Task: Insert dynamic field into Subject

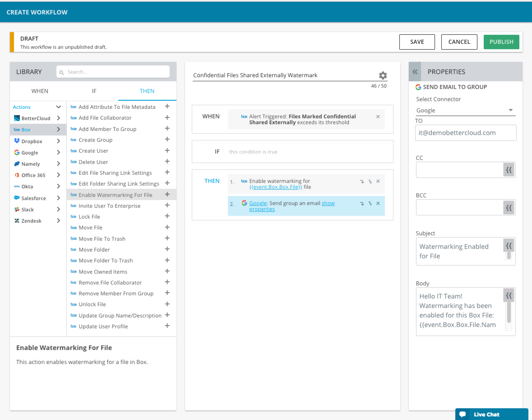Action: (x=509, y=246)
